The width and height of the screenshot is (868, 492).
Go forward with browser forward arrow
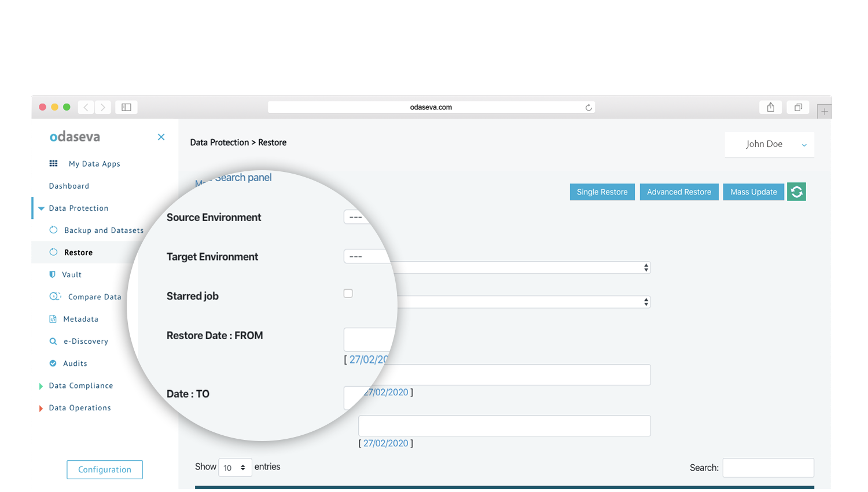point(103,107)
